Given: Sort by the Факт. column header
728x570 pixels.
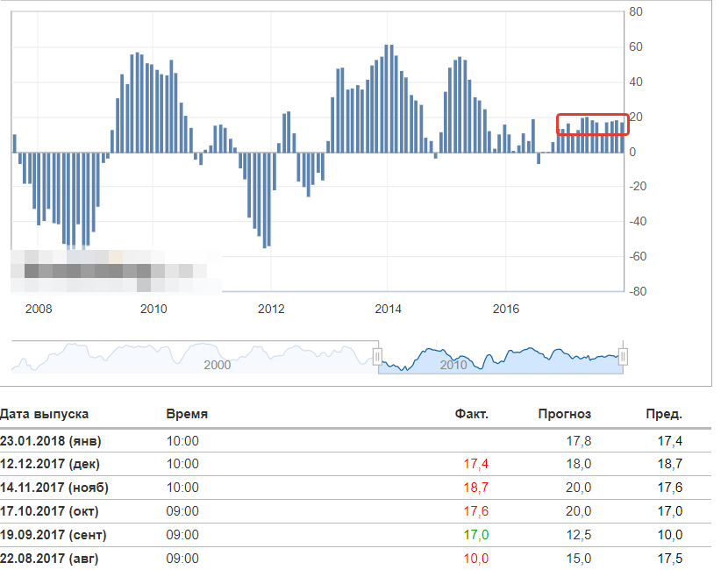Looking at the screenshot, I should click(x=471, y=414).
